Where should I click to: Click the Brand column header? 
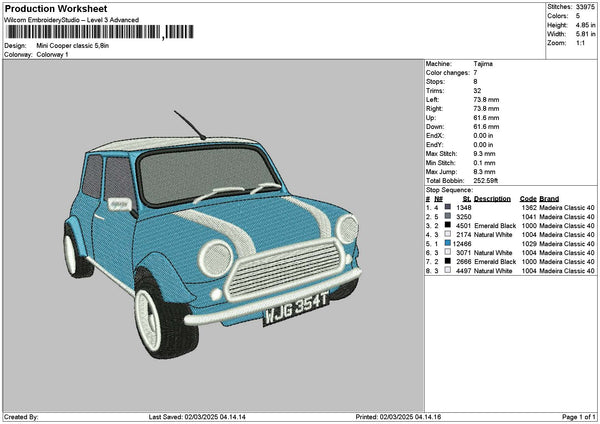[550, 198]
